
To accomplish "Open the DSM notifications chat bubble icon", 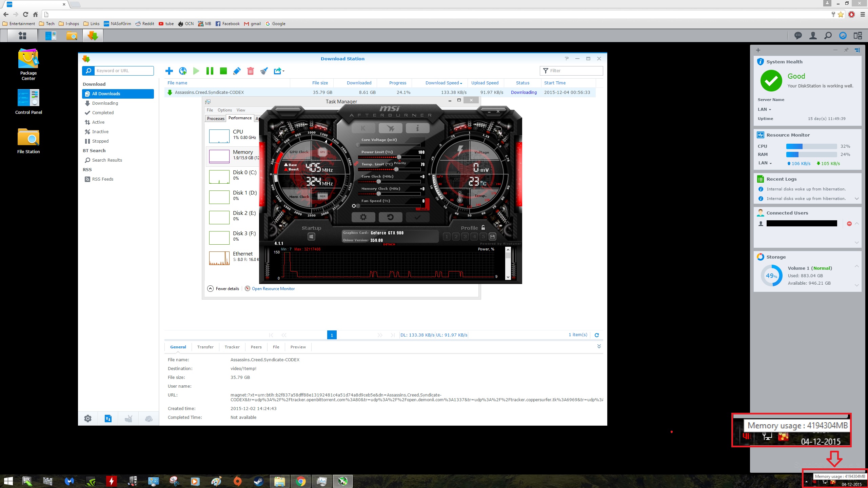I will click(x=798, y=36).
